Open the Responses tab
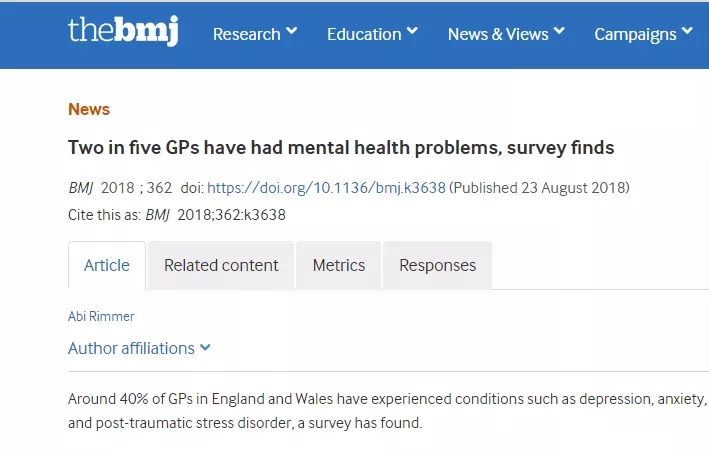This screenshot has height=449, width=709. (x=437, y=265)
